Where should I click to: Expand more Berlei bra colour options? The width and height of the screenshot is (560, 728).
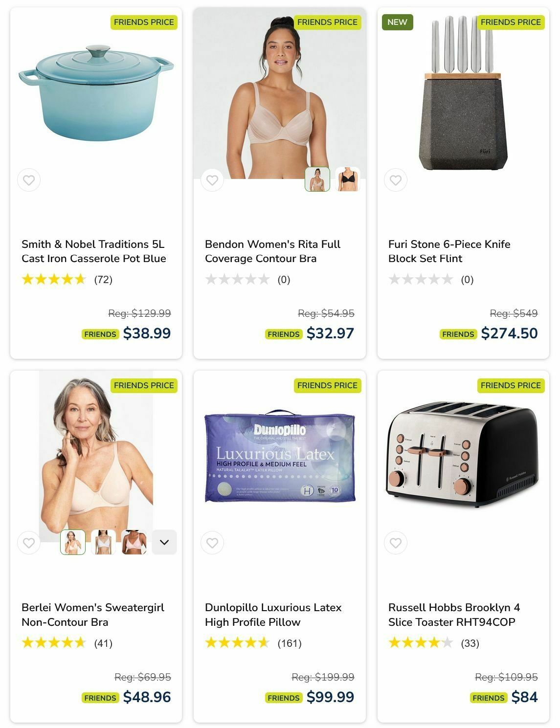[164, 542]
